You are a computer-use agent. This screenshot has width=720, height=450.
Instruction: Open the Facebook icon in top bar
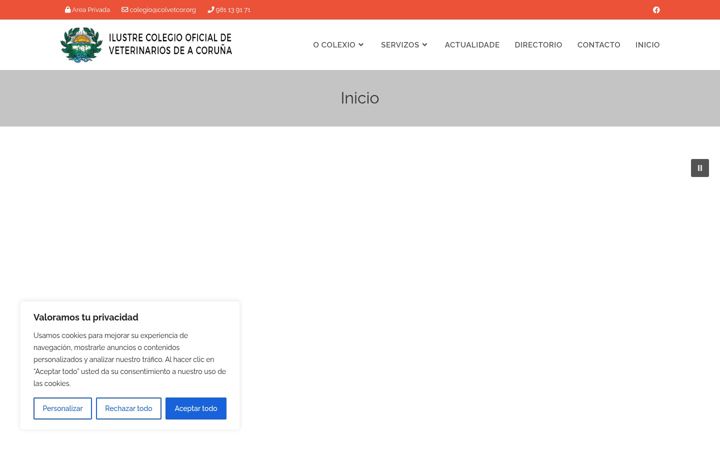tap(656, 10)
